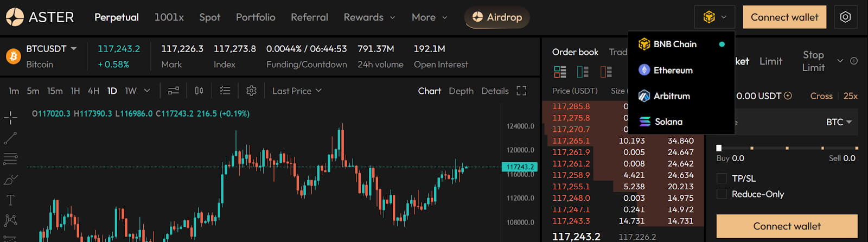Image resolution: width=868 pixels, height=242 pixels.
Task: Click the fullscreen chart icon
Action: (x=521, y=91)
